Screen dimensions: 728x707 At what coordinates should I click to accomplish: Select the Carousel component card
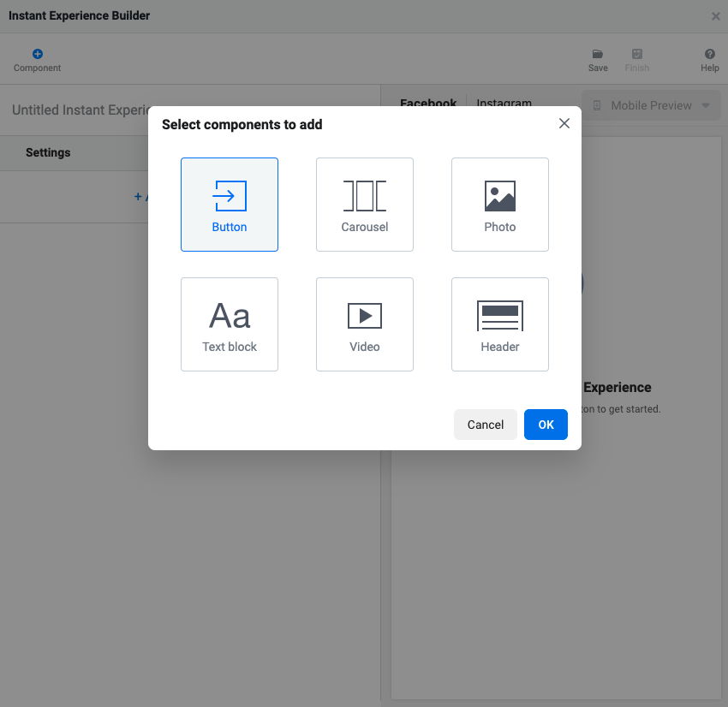tap(365, 205)
